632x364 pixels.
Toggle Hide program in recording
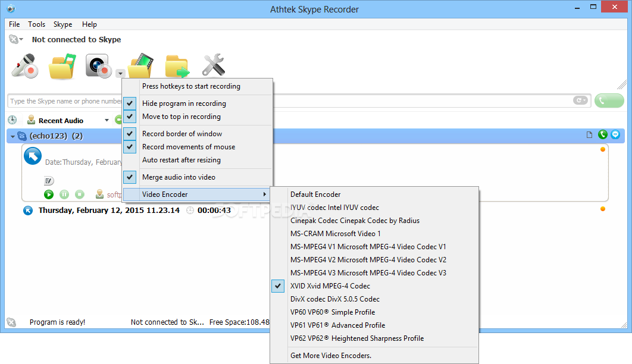coord(198,103)
